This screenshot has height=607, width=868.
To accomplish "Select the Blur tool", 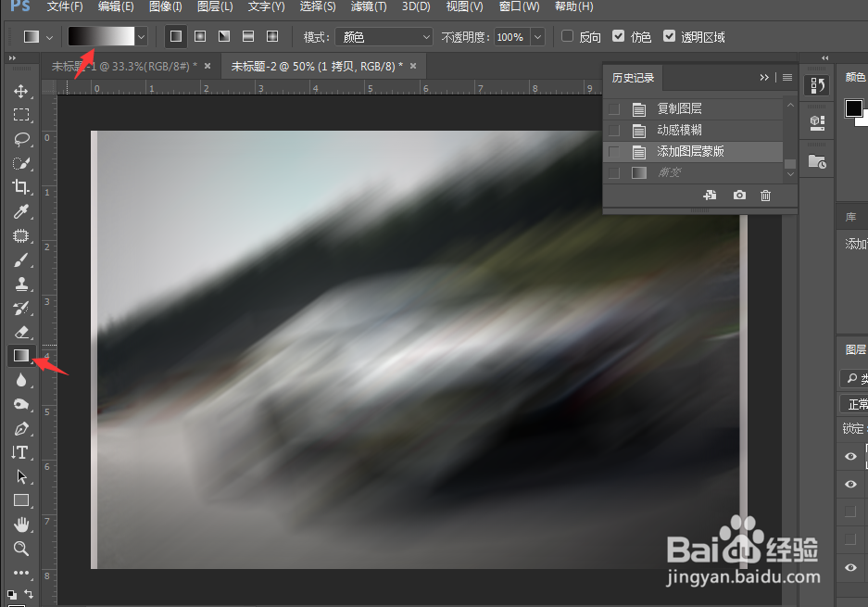I will (x=21, y=380).
